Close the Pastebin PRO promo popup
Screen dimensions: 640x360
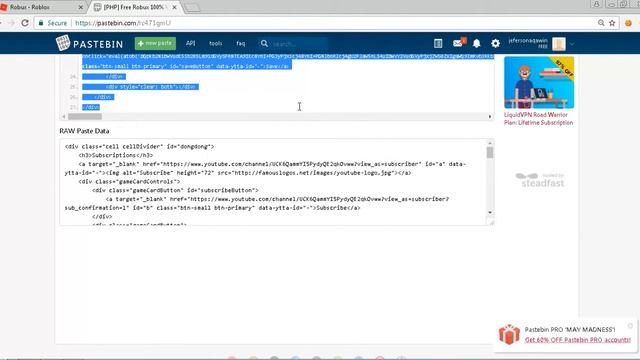click(630, 326)
